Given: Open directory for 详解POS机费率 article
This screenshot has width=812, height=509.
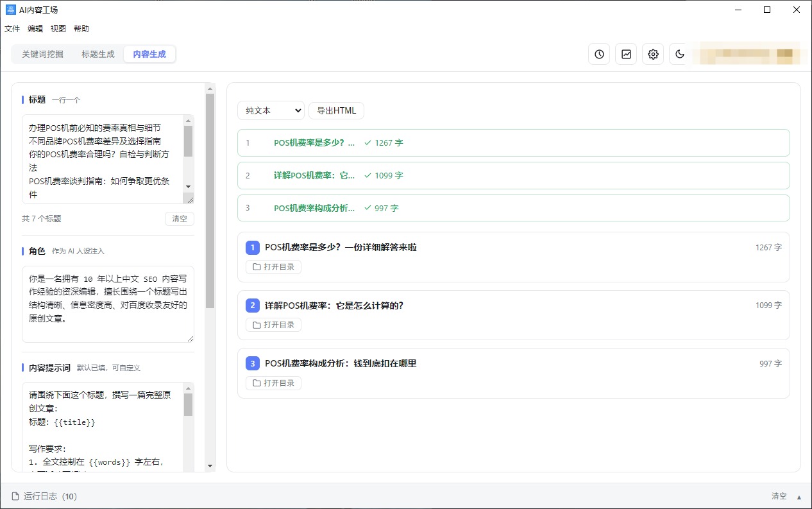Looking at the screenshot, I should (x=273, y=325).
